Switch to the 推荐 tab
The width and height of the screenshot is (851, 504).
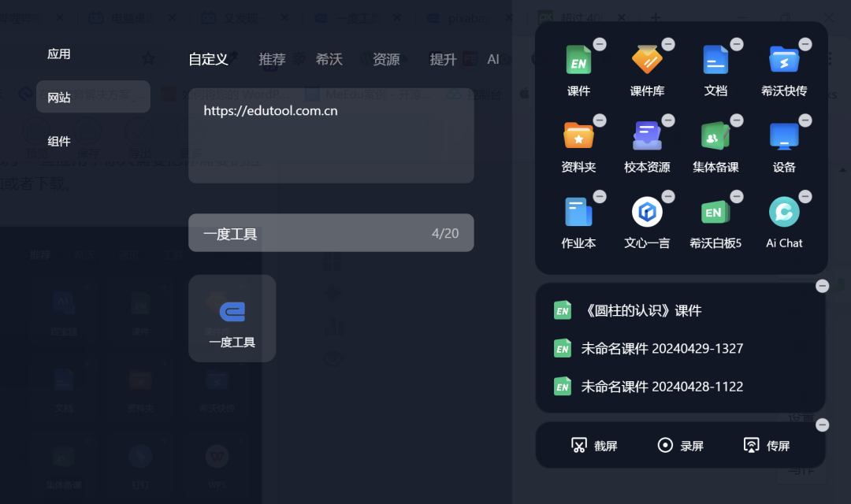coord(272,59)
